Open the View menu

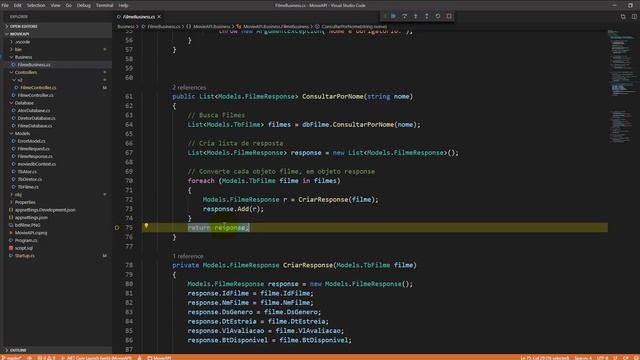coord(55,5)
